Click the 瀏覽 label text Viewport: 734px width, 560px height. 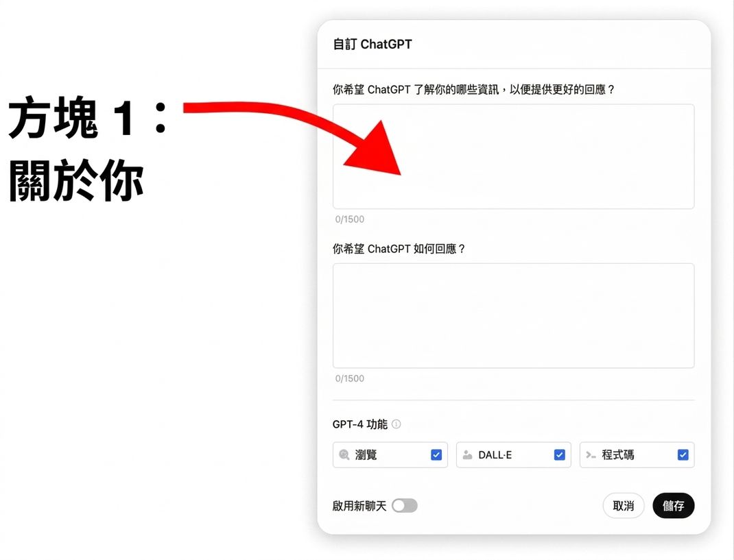pyautogui.click(x=366, y=454)
